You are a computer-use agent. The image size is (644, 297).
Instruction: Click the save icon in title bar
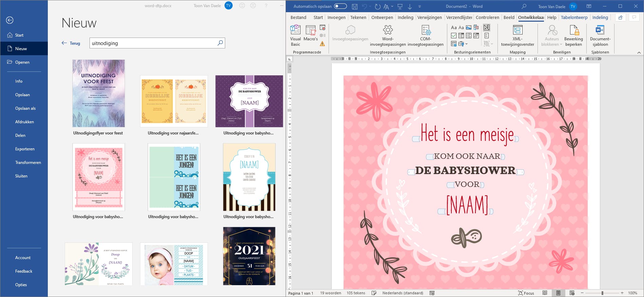click(x=354, y=6)
